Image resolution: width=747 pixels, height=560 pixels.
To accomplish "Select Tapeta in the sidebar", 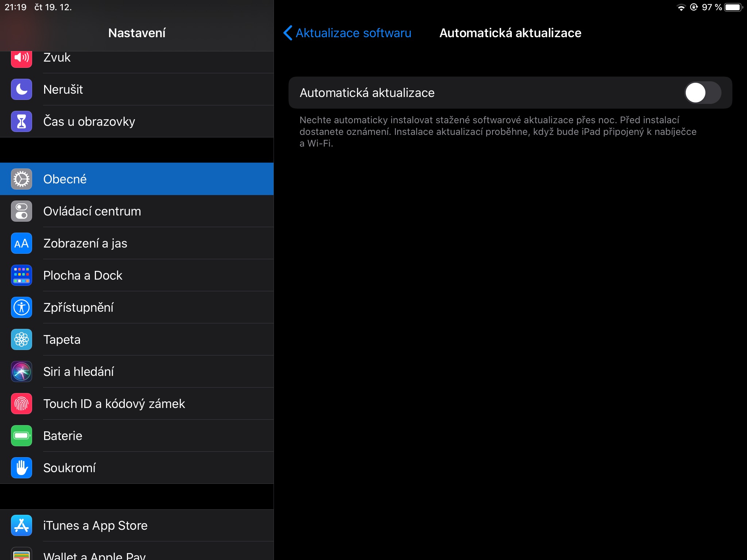I will click(62, 339).
